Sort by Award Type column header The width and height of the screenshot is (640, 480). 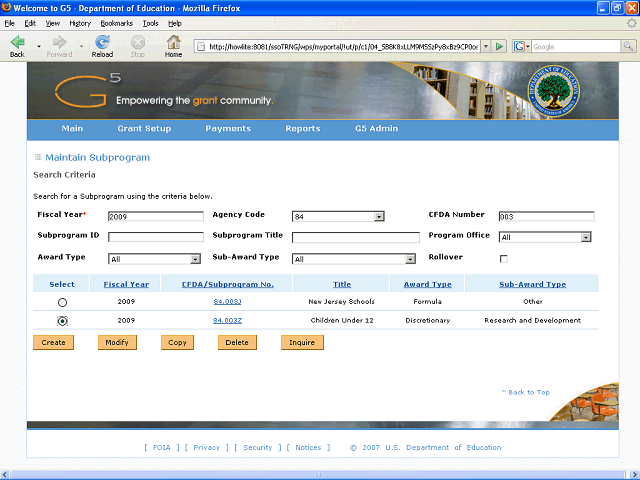[427, 284]
